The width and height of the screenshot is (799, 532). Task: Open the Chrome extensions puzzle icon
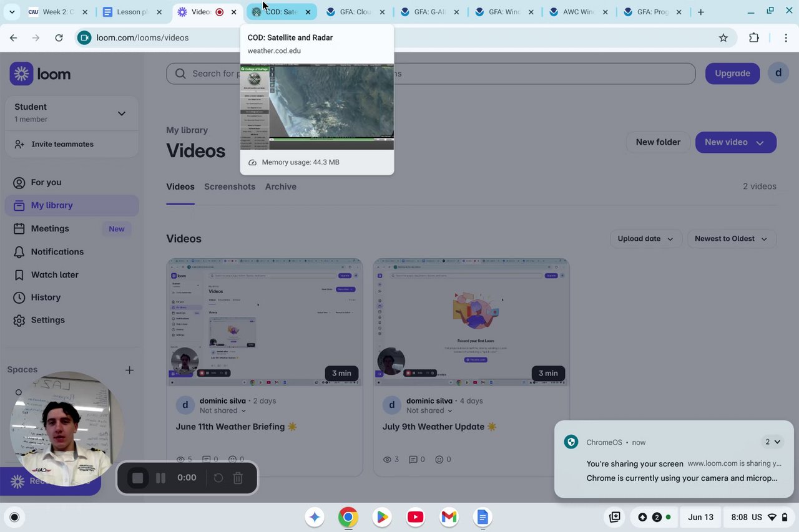point(754,37)
